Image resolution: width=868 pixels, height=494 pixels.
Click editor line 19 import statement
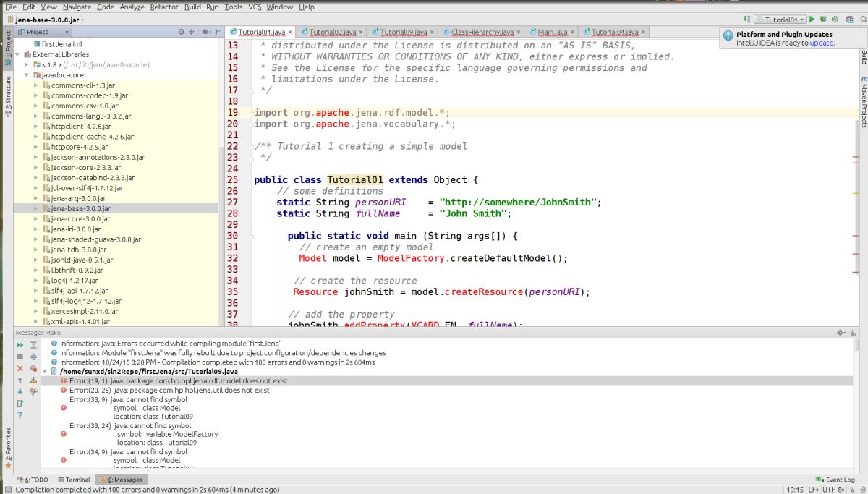tap(352, 113)
